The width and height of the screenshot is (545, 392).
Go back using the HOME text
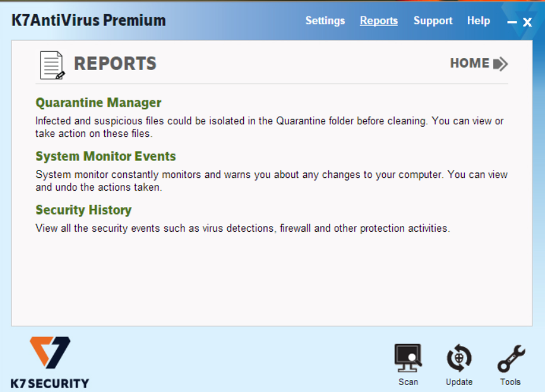[469, 63]
